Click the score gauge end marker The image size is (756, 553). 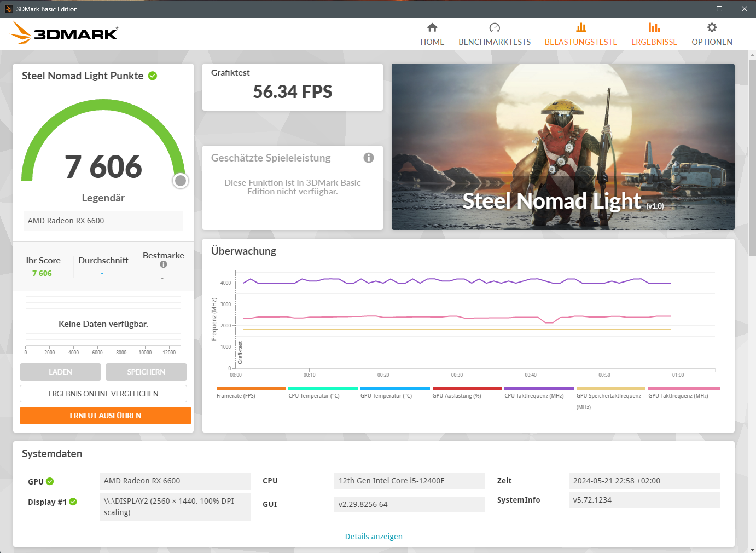coord(181,181)
